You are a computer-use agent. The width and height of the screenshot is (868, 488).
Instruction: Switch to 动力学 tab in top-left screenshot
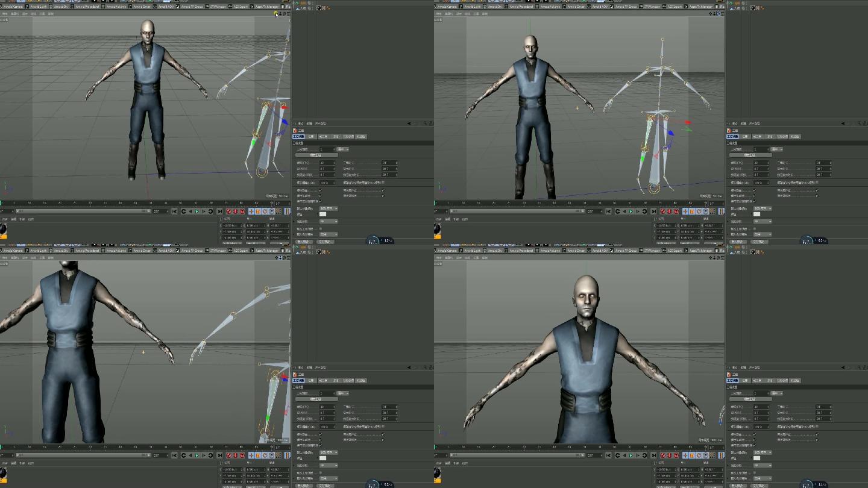323,137
